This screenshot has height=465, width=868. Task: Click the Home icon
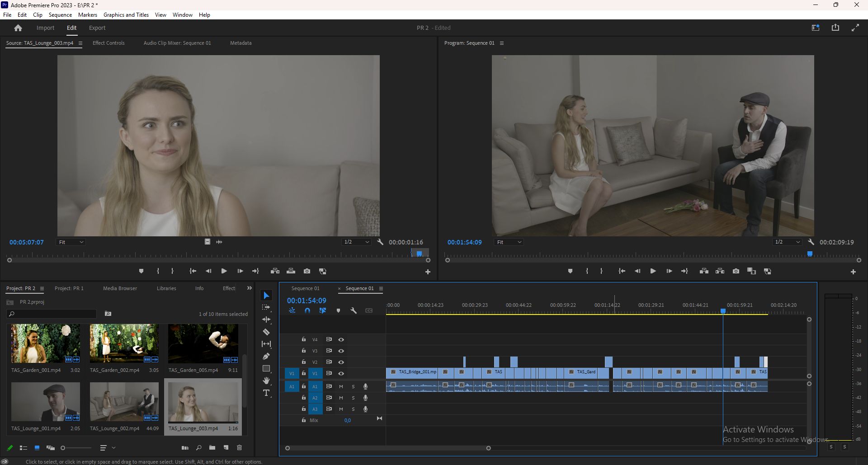tap(18, 28)
